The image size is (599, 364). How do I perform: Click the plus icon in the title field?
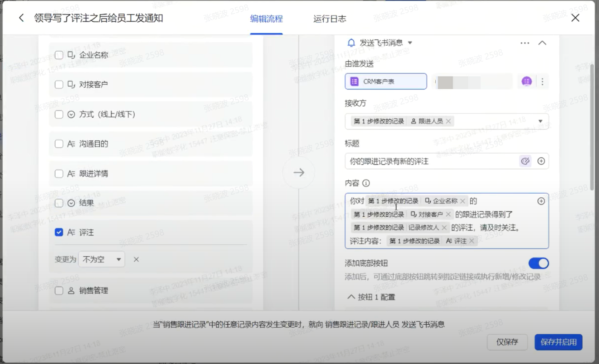point(541,161)
